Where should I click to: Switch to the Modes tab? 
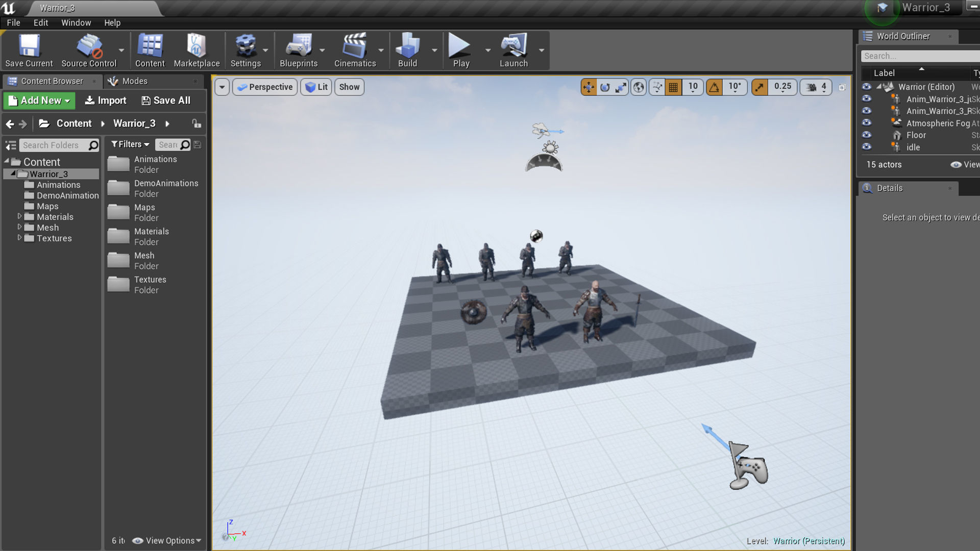[x=134, y=81]
